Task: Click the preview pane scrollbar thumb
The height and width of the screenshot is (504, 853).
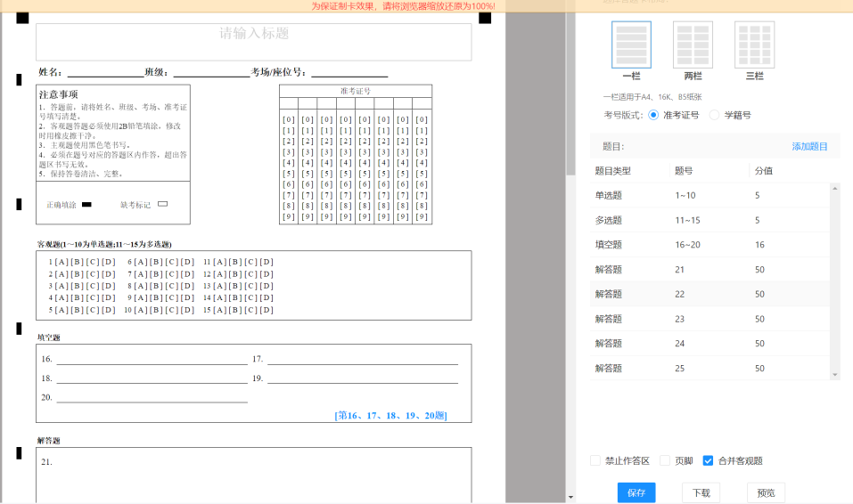Action: 570,93
